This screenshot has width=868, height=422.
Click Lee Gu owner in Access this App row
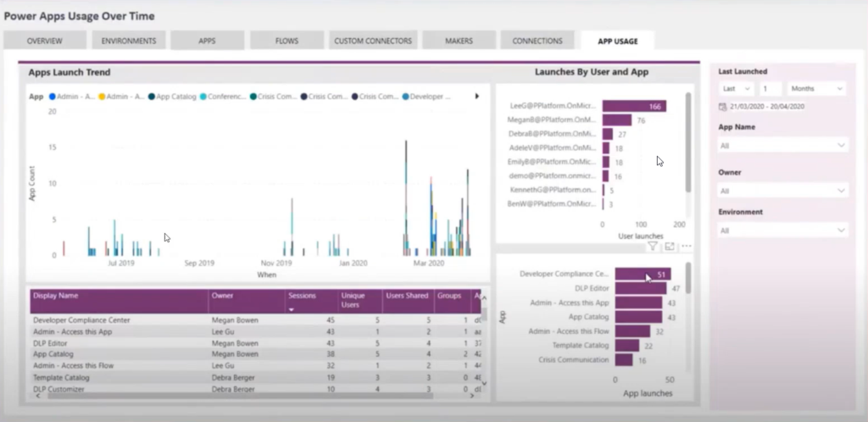point(223,332)
